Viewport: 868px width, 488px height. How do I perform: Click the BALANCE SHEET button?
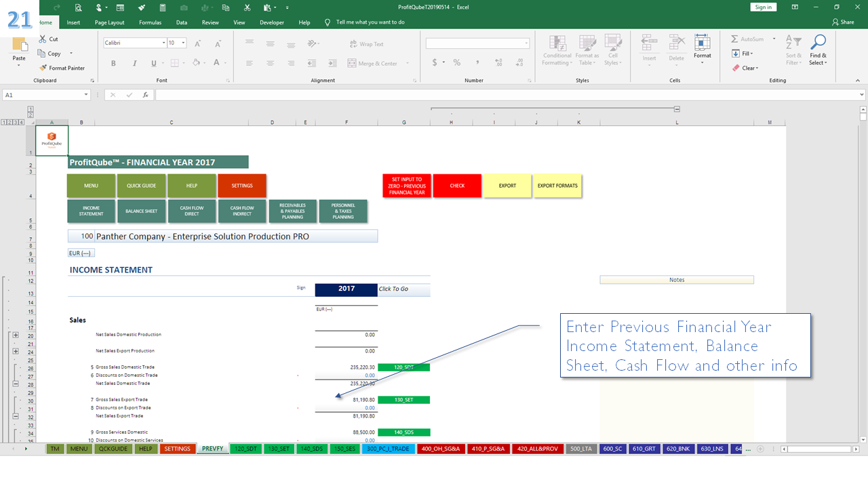[141, 211]
